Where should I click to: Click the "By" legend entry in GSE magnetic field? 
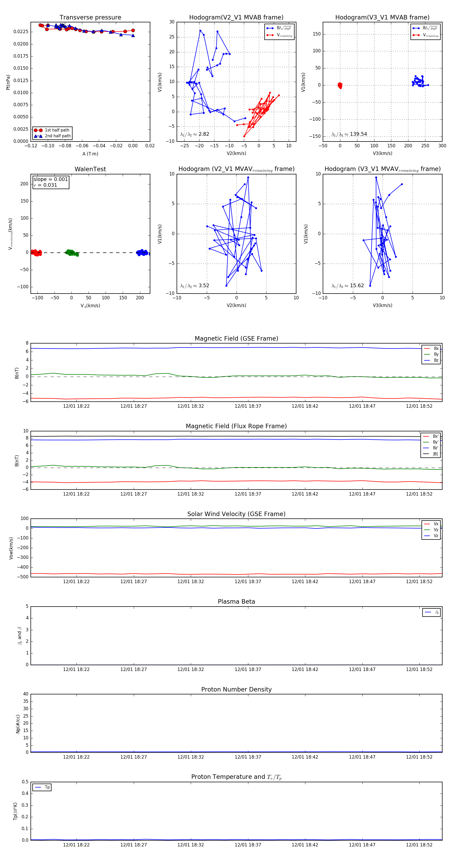431,355
